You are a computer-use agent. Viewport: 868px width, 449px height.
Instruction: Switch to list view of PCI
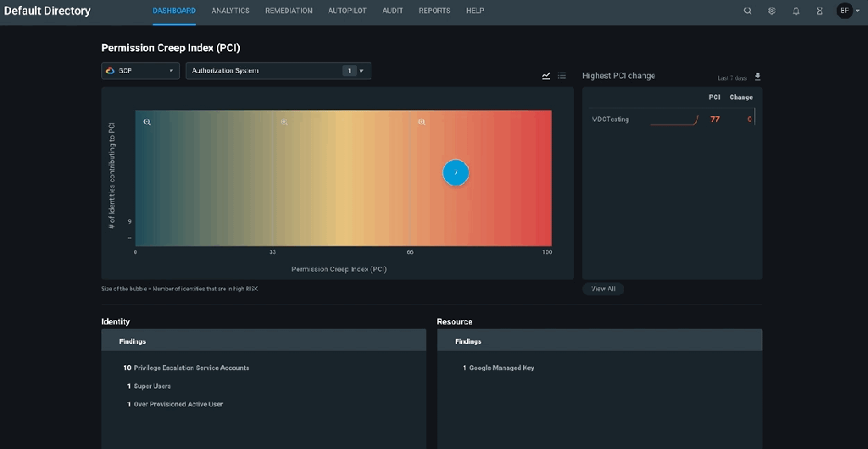point(562,76)
